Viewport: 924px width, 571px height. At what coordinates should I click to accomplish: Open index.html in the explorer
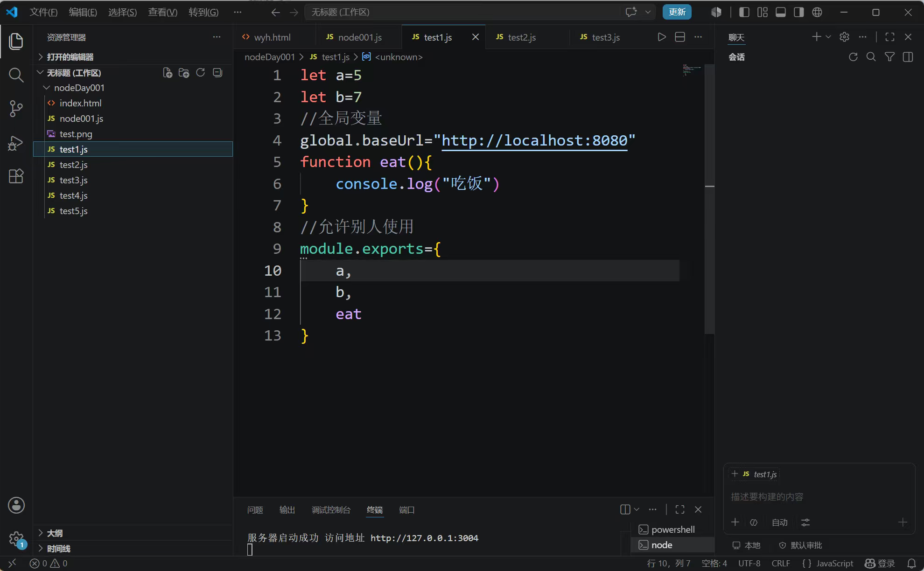tap(133, 103)
